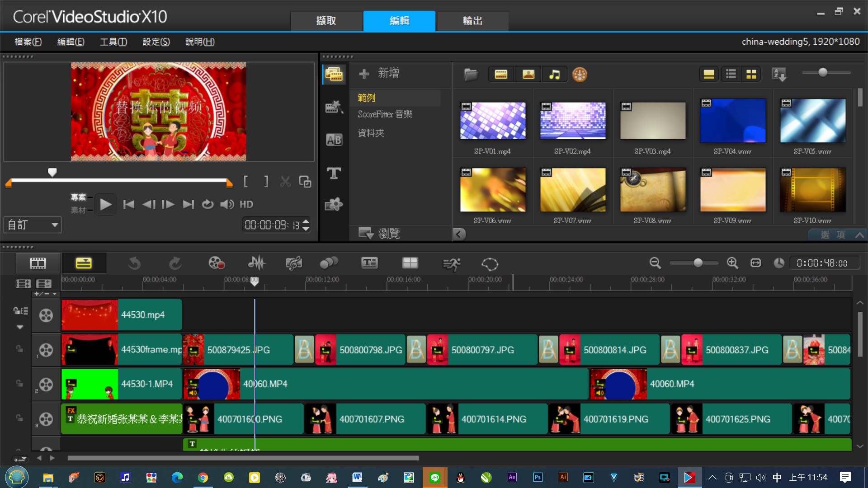Open the Record/Capture option icon
The width and height of the screenshot is (868, 488).
tap(217, 263)
